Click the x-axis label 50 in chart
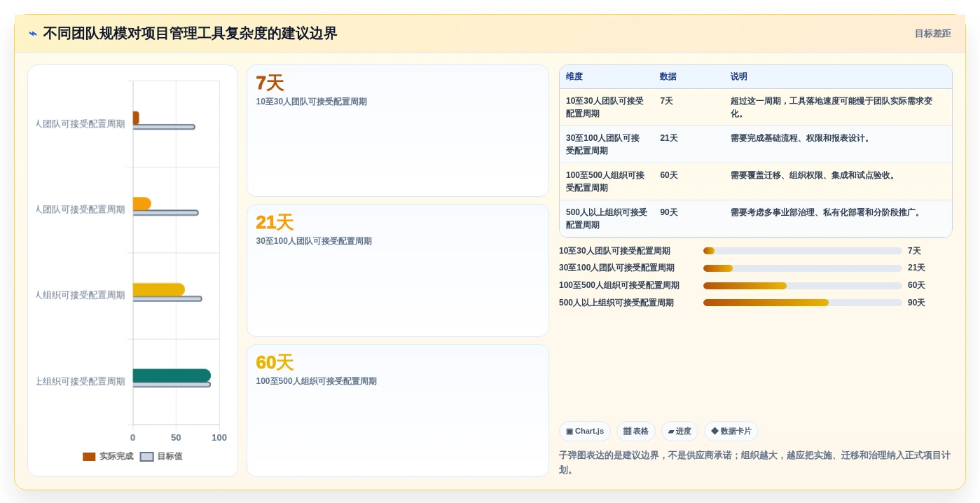The width and height of the screenshot is (980, 503). (176, 438)
